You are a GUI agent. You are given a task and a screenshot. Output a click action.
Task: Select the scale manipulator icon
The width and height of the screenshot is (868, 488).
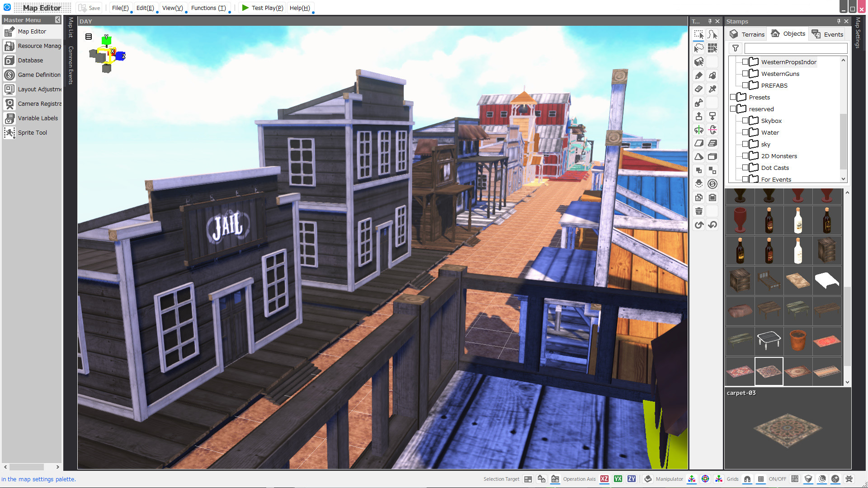pyautogui.click(x=719, y=479)
